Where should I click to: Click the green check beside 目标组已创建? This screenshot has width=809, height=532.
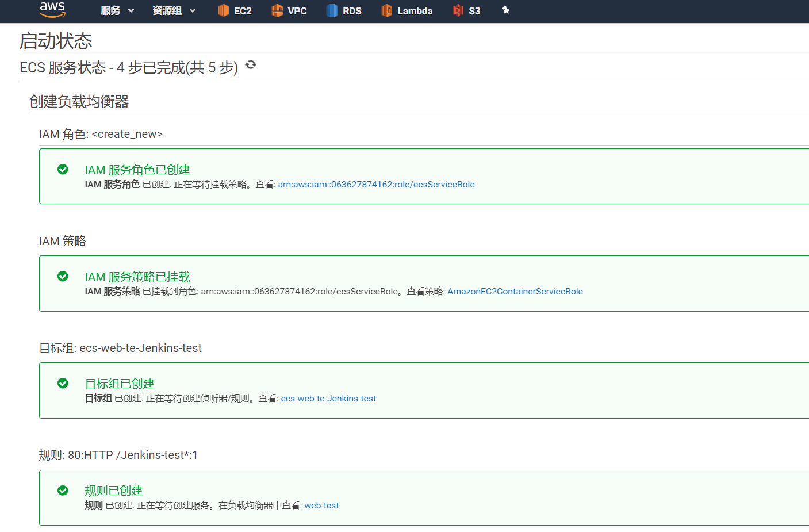coord(63,383)
